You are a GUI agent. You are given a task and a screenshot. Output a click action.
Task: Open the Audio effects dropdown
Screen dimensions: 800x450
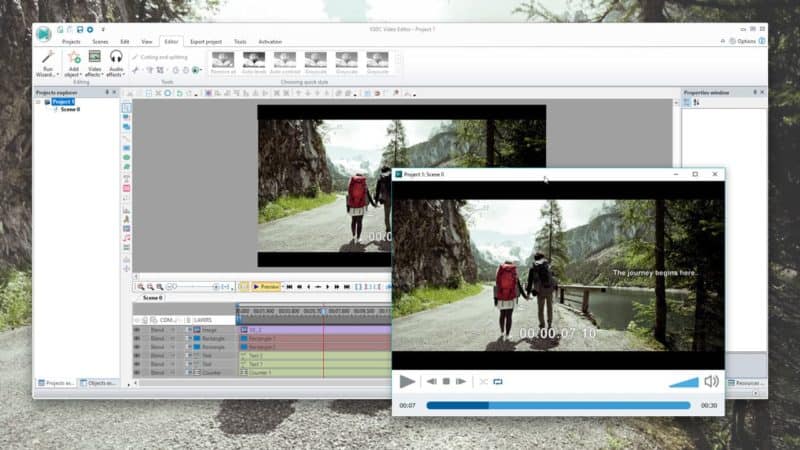pos(116,64)
